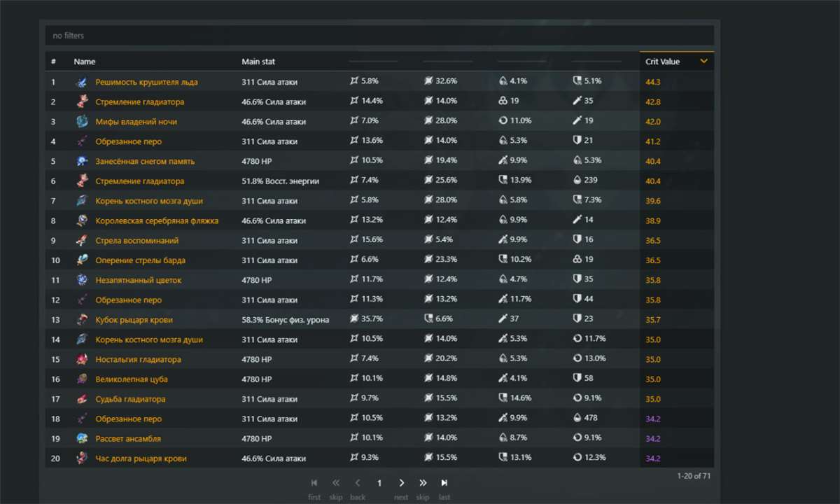840x504 pixels.
Task: Click the Великолепная цуба artifact icon
Action: click(82, 379)
